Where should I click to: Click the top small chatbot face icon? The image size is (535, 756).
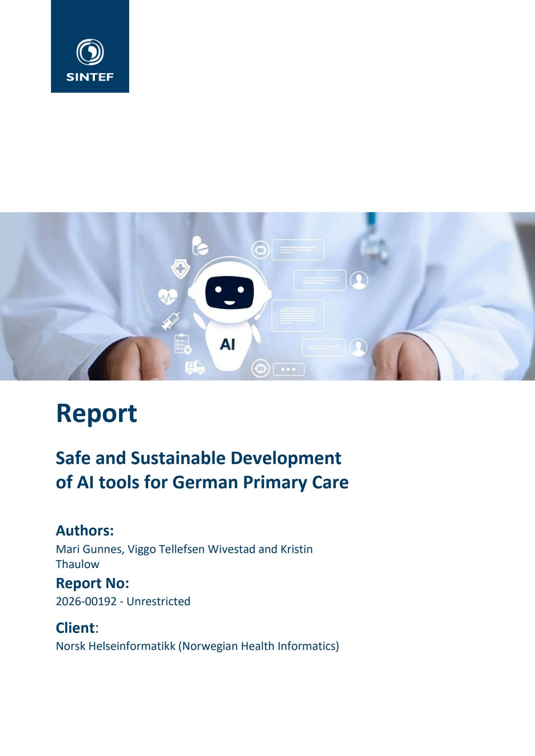point(260,251)
